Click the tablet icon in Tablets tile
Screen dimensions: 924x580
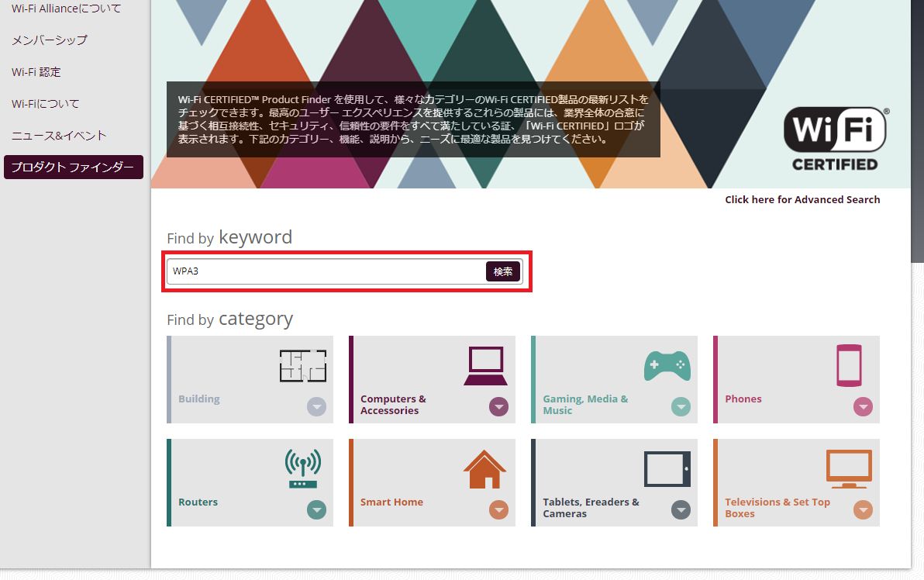click(x=667, y=468)
